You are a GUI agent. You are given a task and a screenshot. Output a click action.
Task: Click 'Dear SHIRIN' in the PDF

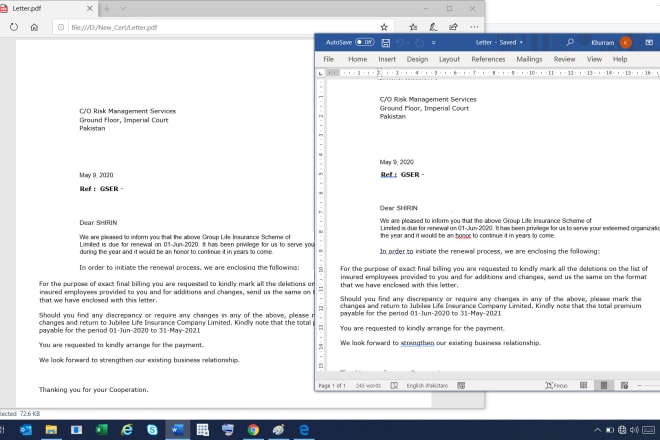98,223
